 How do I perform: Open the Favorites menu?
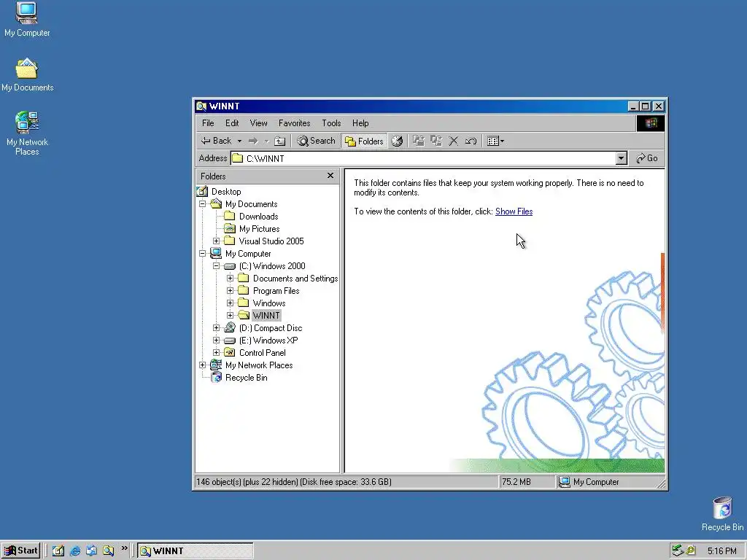point(295,123)
